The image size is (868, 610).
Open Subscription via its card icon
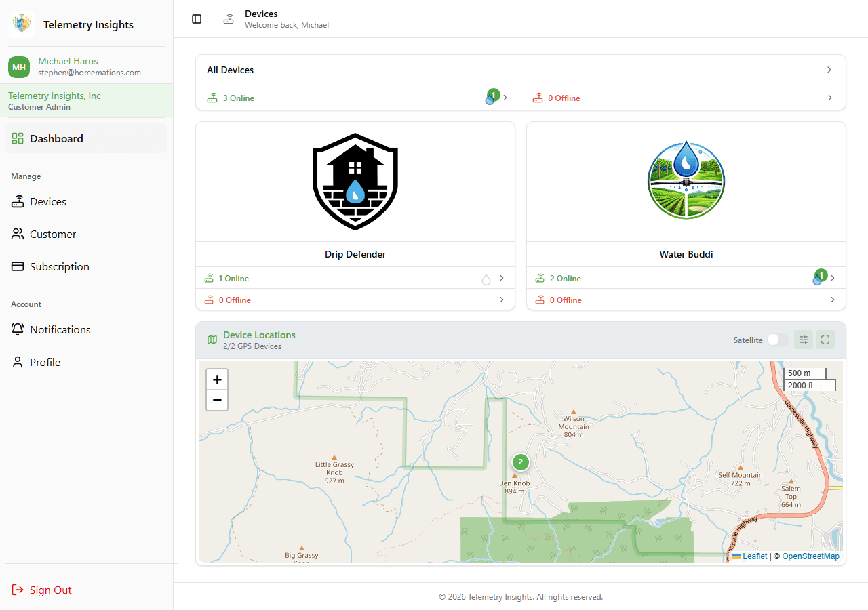[18, 266]
